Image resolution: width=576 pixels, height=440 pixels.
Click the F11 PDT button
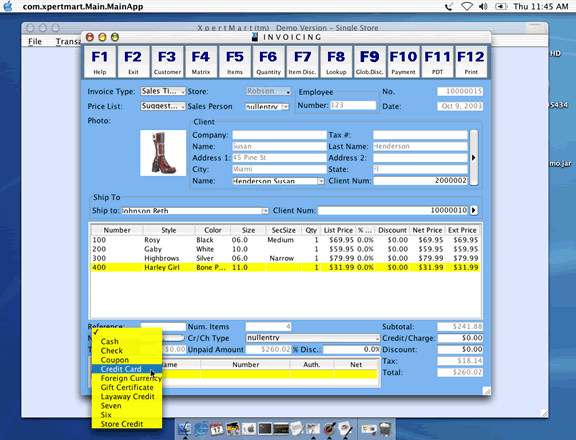point(437,62)
